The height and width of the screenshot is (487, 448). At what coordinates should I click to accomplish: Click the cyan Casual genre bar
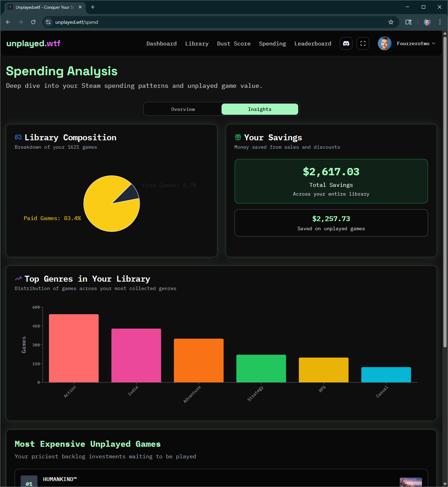(386, 375)
